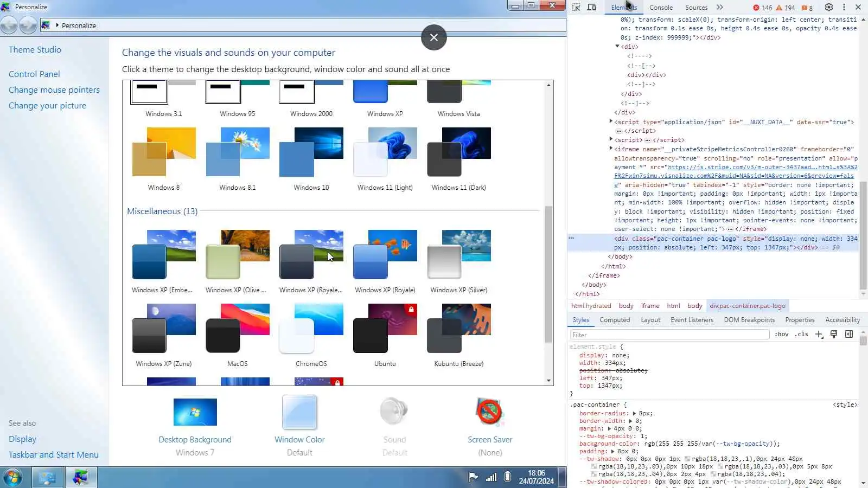The width and height of the screenshot is (868, 488).
Task: Choose the Windows XP (Zune) theme
Action: point(164,335)
